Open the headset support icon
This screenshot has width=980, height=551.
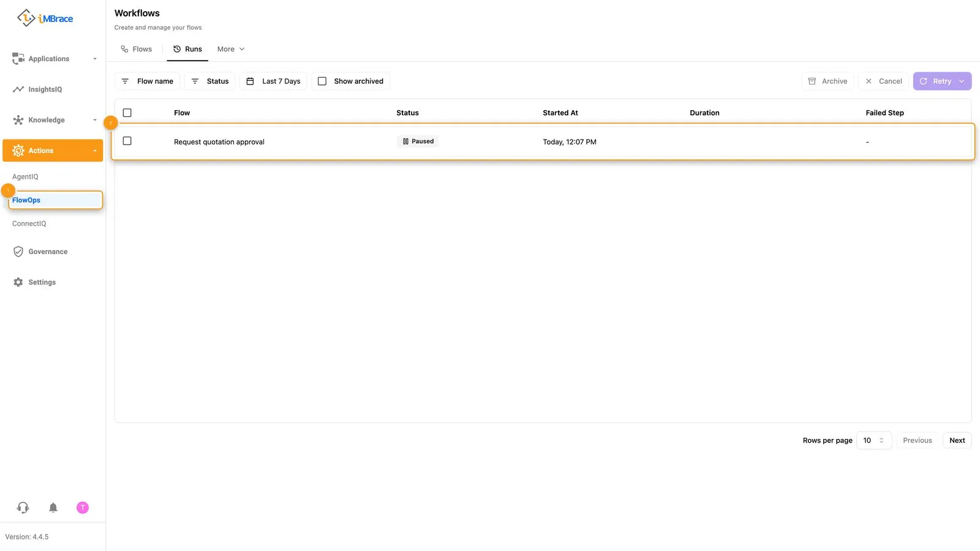pyautogui.click(x=23, y=508)
